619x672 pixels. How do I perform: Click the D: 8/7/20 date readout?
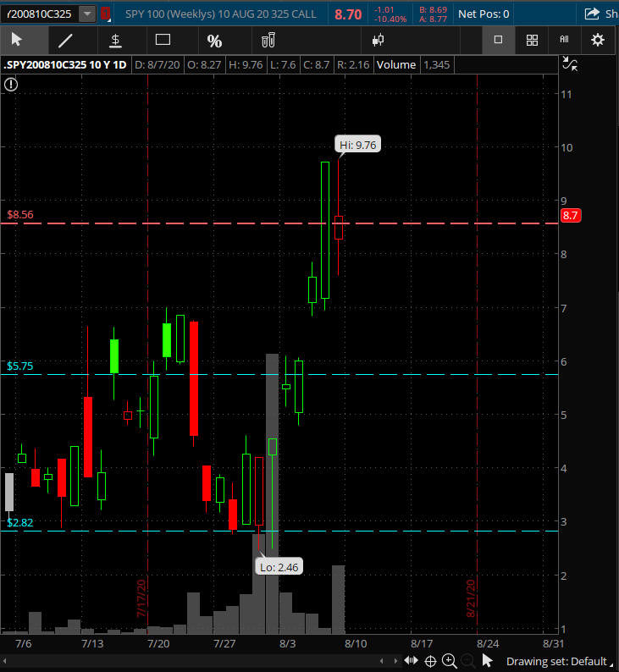pos(157,64)
